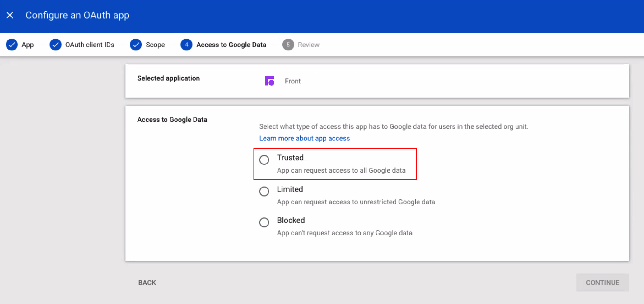Close the Configure an OAuth app dialog
644x304 pixels.
point(10,15)
